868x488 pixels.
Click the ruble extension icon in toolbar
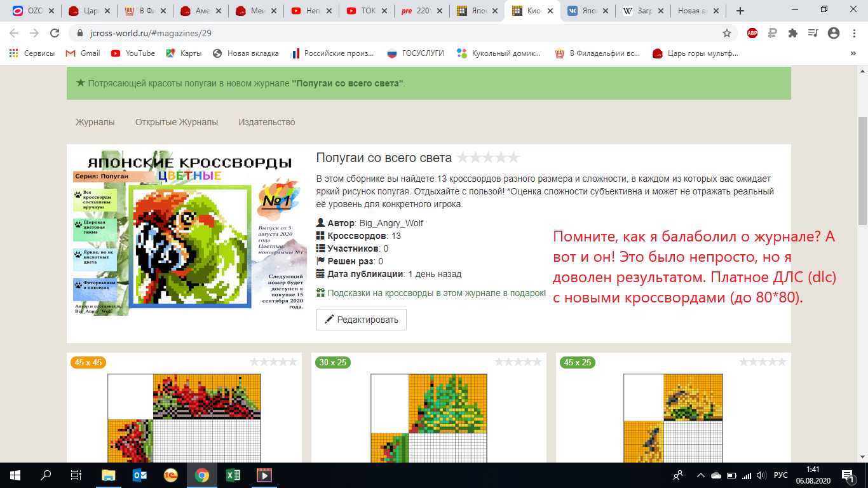(x=773, y=33)
